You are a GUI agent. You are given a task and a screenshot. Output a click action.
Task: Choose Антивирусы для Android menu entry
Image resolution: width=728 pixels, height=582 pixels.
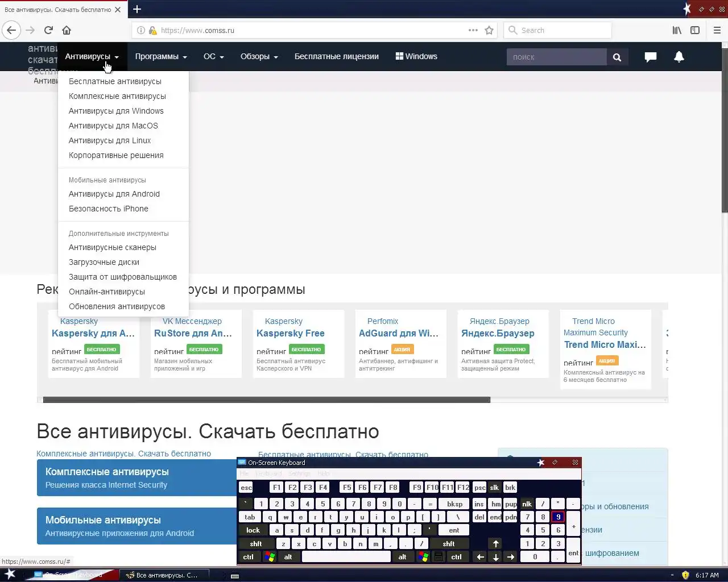point(114,194)
